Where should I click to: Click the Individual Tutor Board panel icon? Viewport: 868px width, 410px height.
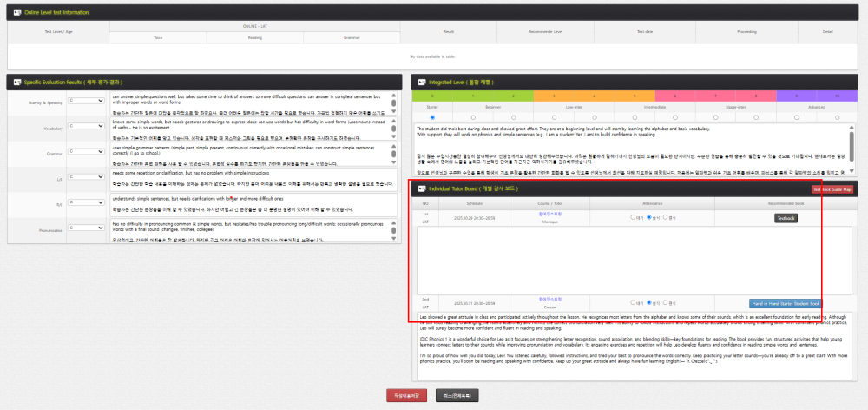pyautogui.click(x=420, y=188)
